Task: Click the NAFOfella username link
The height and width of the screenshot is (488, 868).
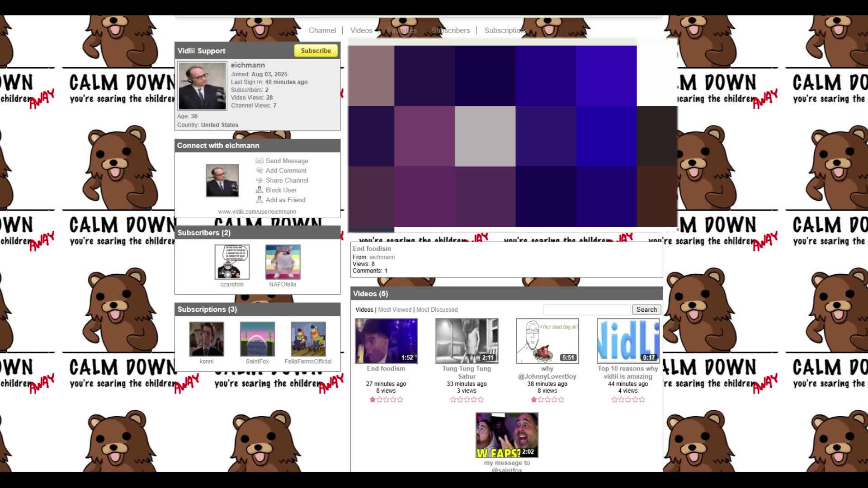Action: tap(283, 284)
